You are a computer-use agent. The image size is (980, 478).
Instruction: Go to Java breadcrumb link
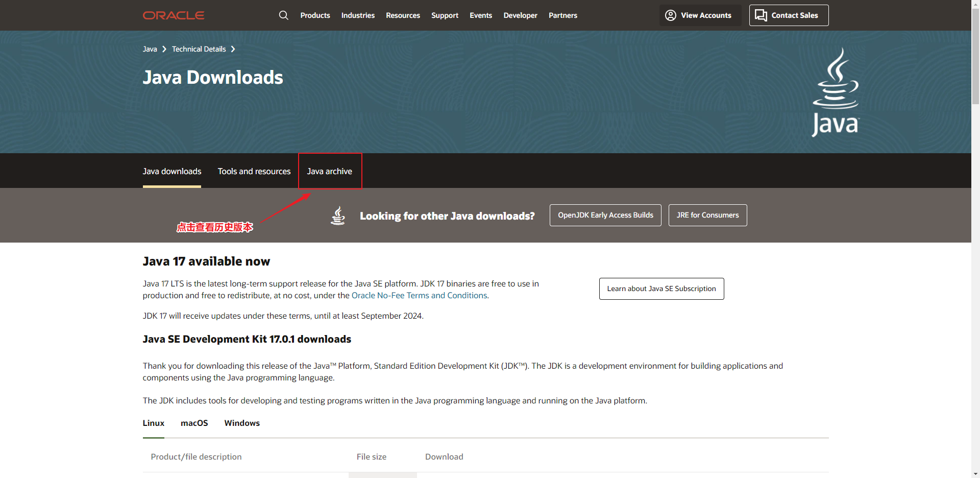click(150, 49)
